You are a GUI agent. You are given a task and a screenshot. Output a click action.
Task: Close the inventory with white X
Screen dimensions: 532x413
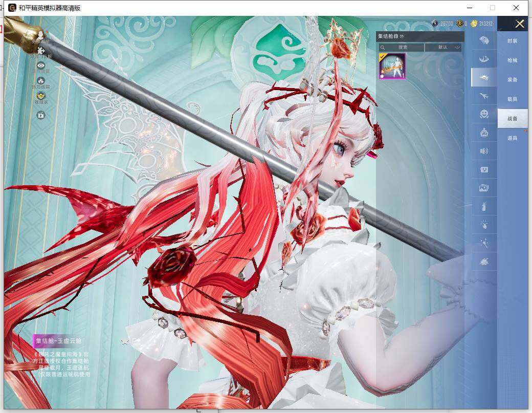(x=520, y=24)
